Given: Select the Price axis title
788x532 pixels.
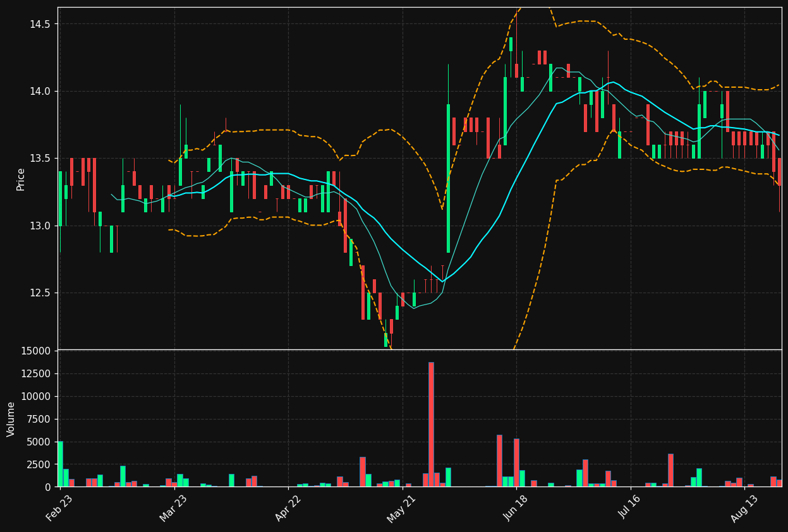Looking at the screenshot, I should [x=21, y=179].
